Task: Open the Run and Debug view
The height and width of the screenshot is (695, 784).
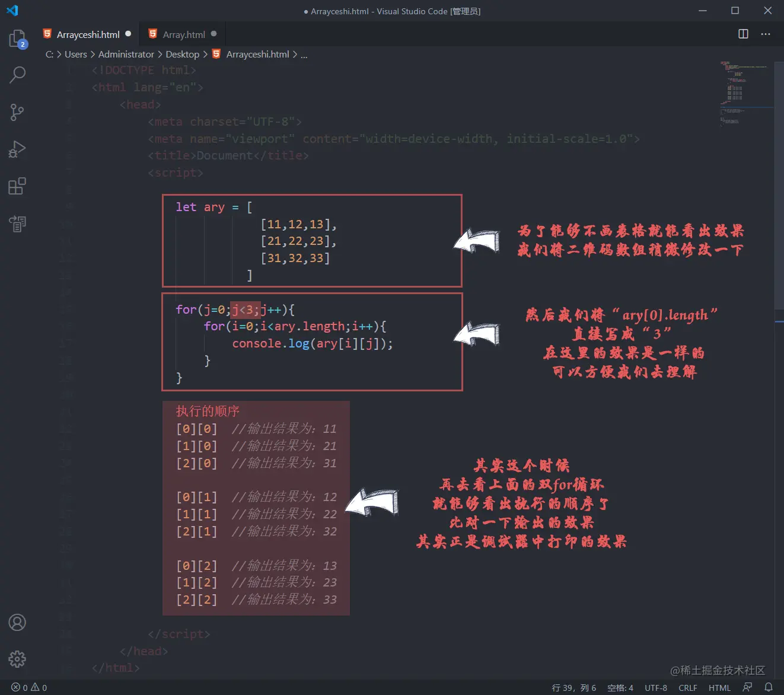Action: pos(17,149)
